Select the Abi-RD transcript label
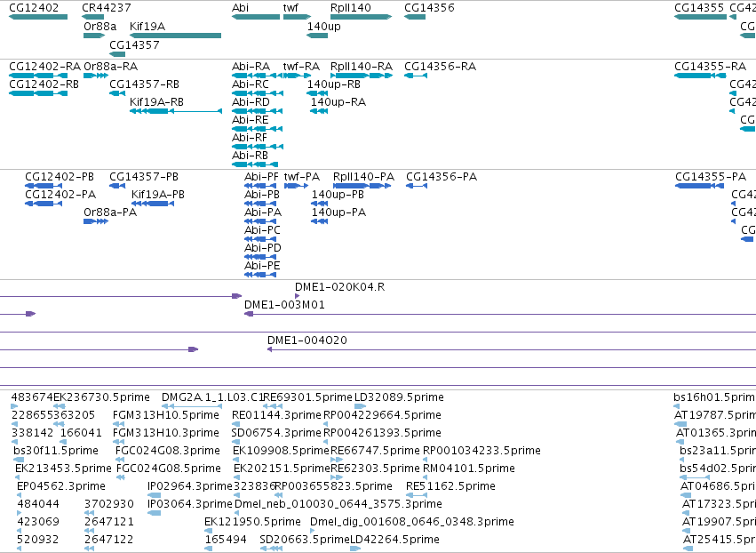756x553 pixels. [251, 102]
